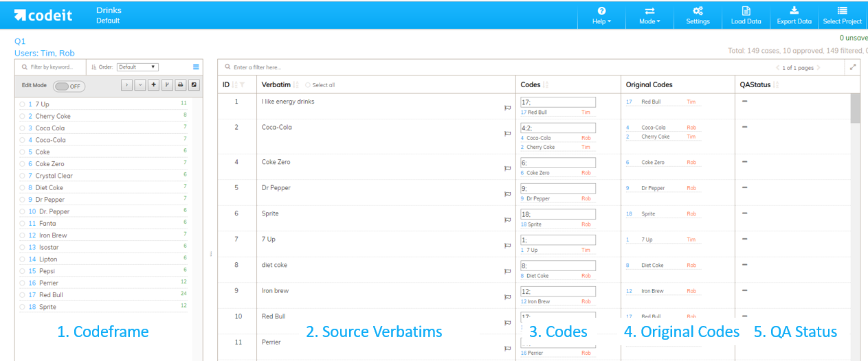
Task: Click fullscreen expand icon
Action: tap(853, 67)
